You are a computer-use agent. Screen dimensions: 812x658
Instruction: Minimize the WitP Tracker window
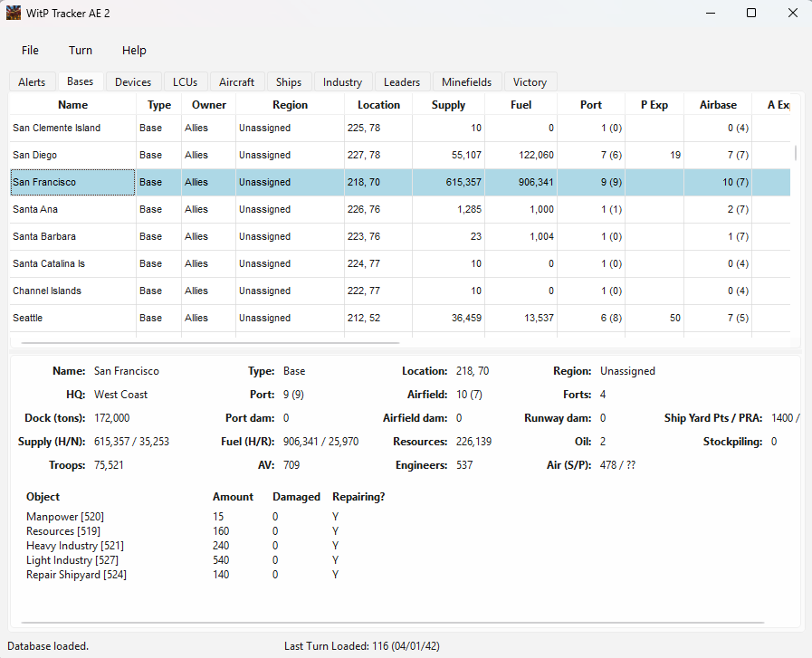coord(711,13)
